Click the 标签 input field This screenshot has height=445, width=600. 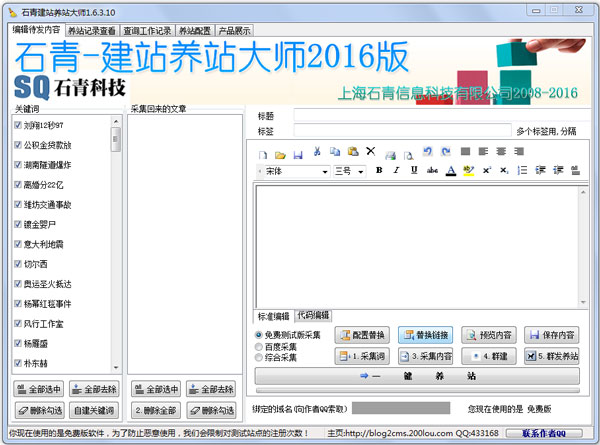pos(403,130)
